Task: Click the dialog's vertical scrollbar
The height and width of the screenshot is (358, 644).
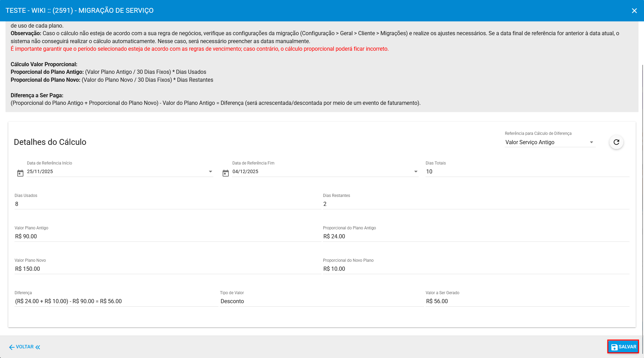Action: coord(642,172)
